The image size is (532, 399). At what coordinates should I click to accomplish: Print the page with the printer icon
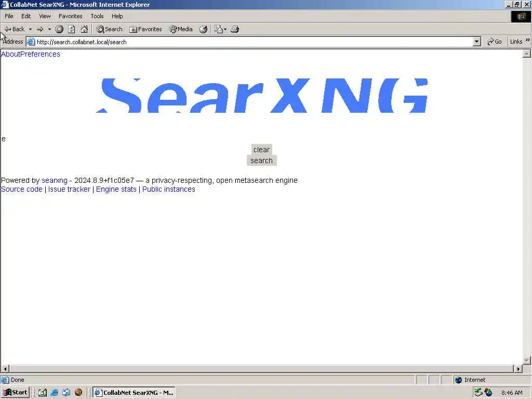[x=235, y=29]
